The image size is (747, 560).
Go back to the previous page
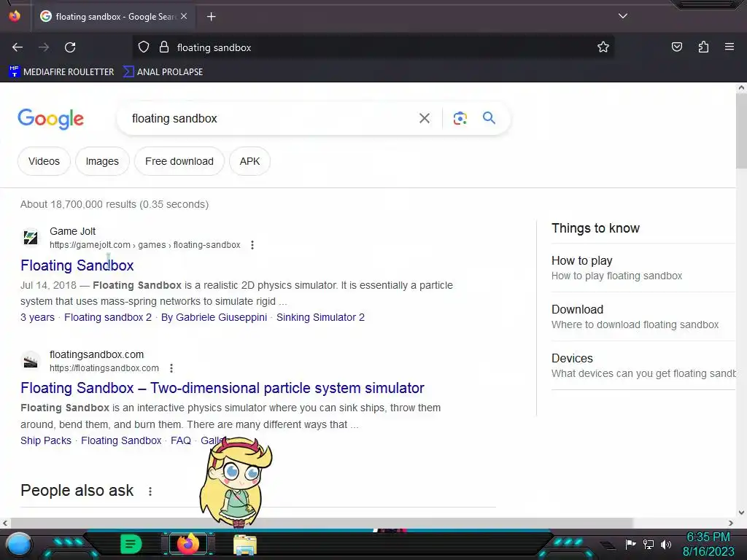18,47
